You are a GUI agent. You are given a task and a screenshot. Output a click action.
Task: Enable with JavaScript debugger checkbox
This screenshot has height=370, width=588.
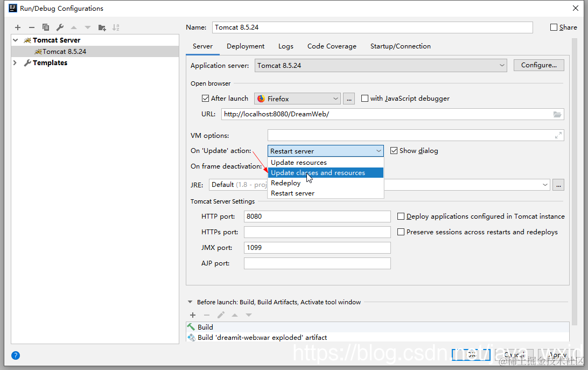click(365, 99)
